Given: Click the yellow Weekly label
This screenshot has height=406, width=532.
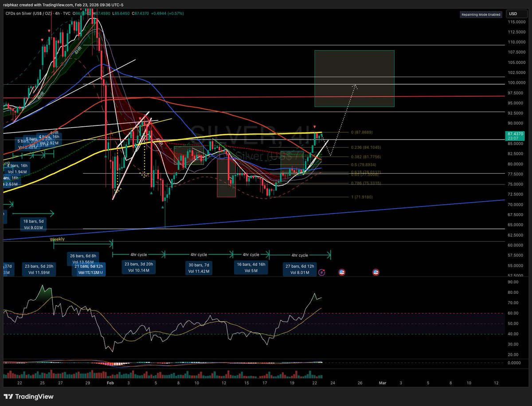Looking at the screenshot, I should point(57,239).
